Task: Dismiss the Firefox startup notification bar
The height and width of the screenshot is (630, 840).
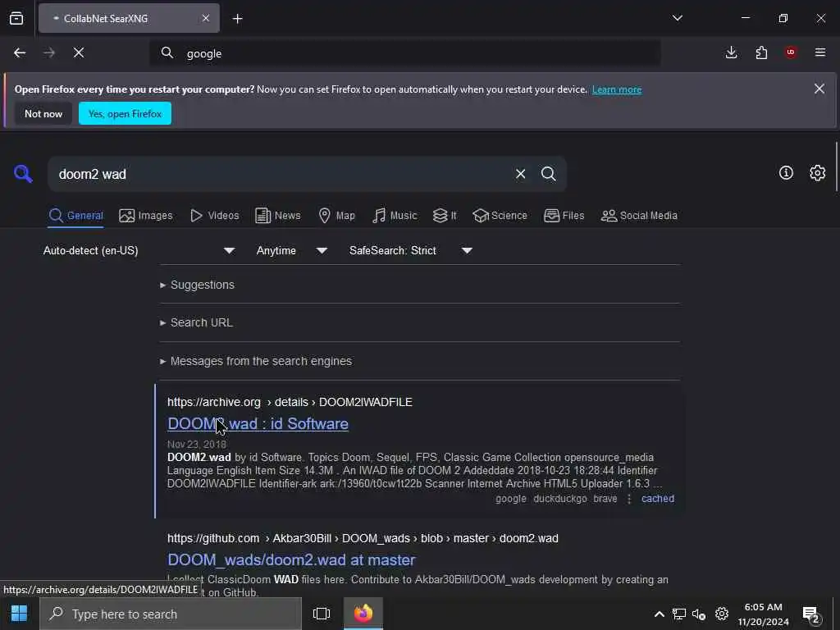Action: coord(819,89)
